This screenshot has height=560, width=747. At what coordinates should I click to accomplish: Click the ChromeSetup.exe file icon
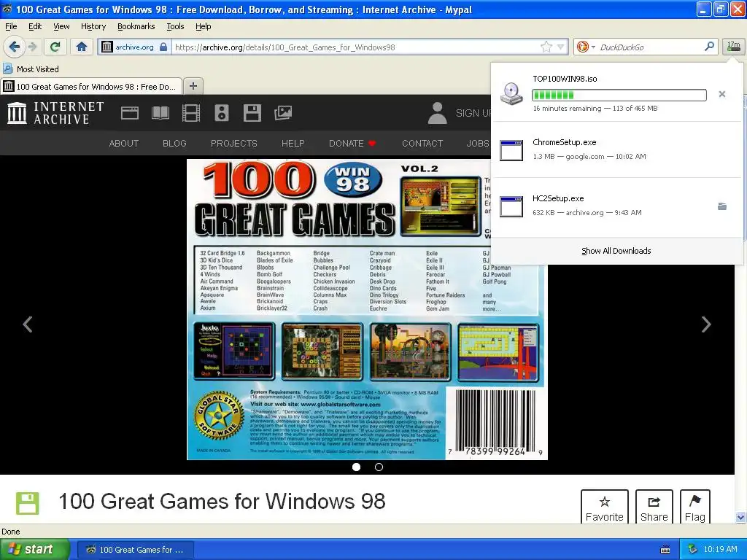pyautogui.click(x=511, y=150)
